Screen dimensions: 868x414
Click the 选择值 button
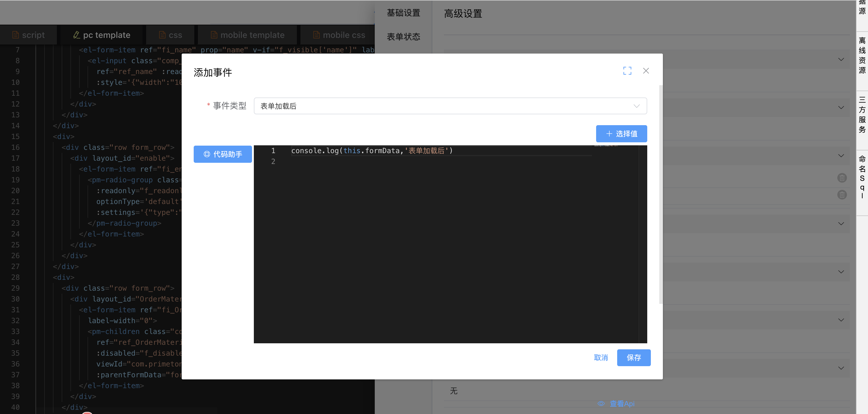(621, 134)
